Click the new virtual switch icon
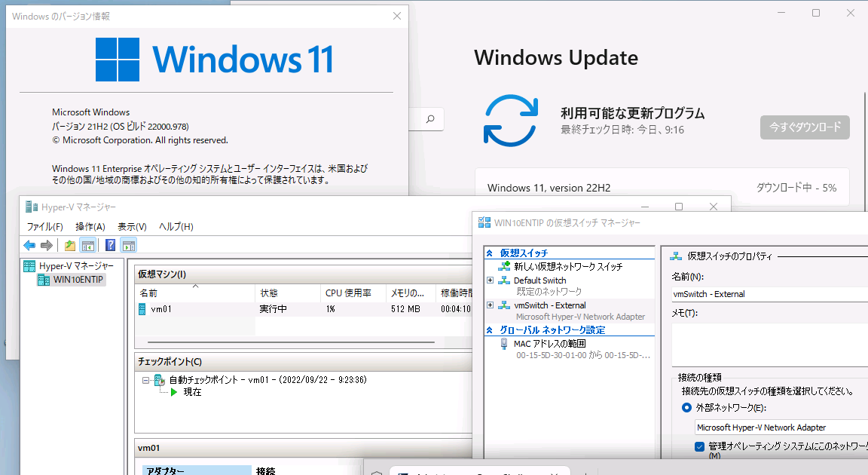Image resolution: width=868 pixels, height=475 pixels. tap(504, 266)
